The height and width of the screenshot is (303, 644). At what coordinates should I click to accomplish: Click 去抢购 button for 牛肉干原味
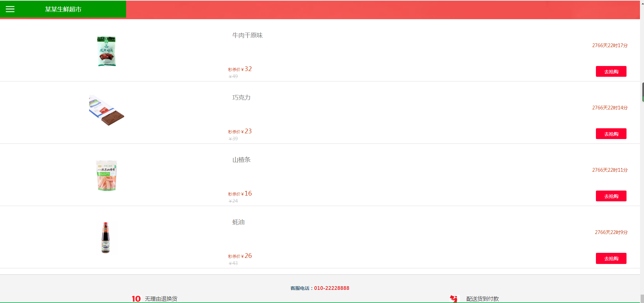point(611,71)
